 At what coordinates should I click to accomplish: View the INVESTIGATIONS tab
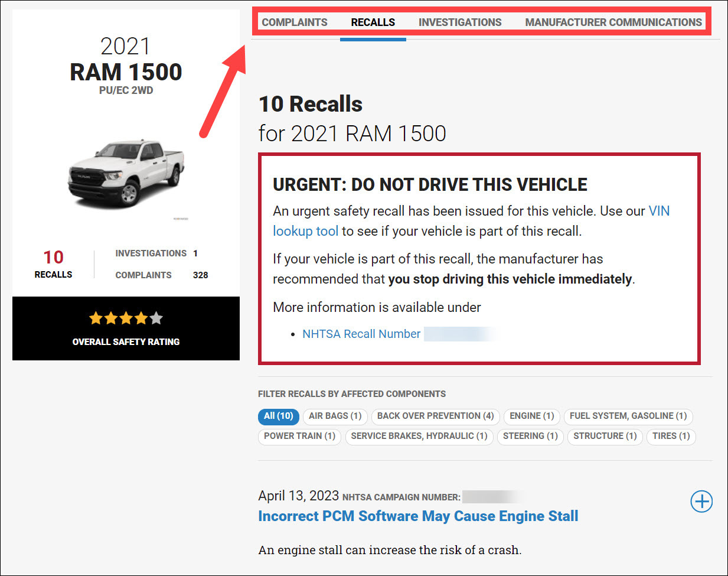[x=459, y=22]
